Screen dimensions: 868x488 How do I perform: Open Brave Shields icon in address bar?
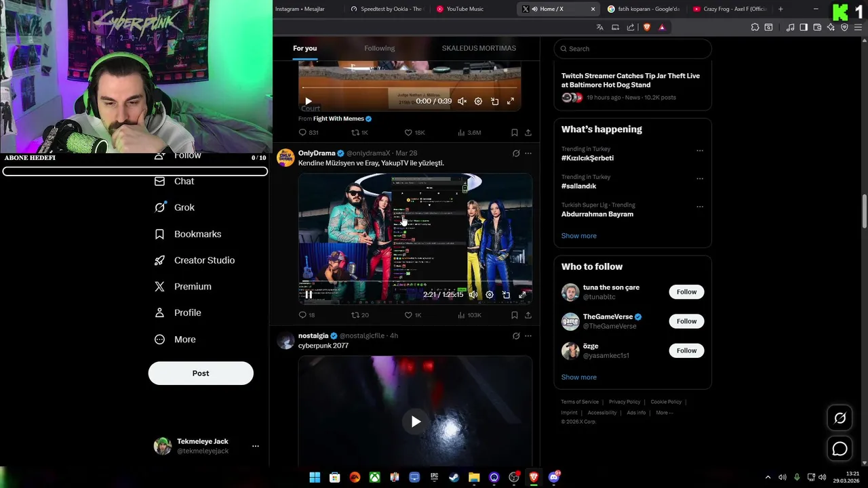646,27
